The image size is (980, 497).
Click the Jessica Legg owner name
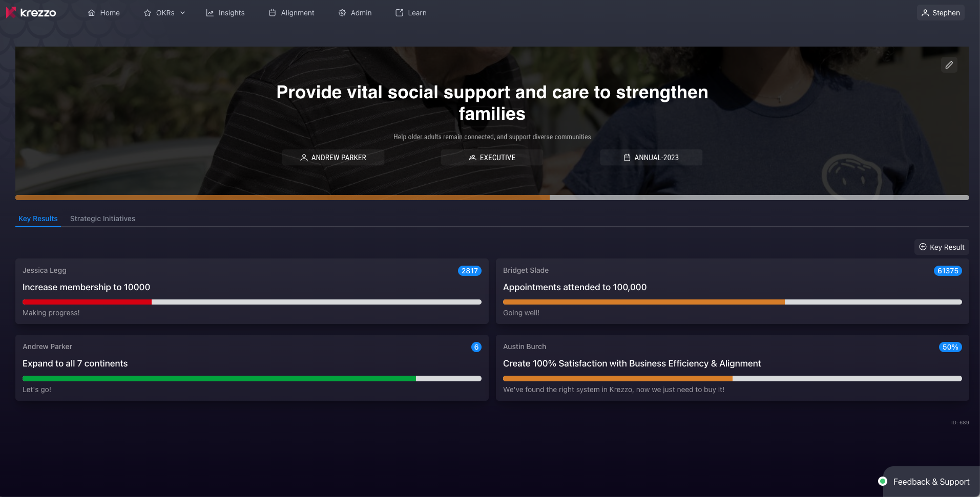[x=45, y=270]
